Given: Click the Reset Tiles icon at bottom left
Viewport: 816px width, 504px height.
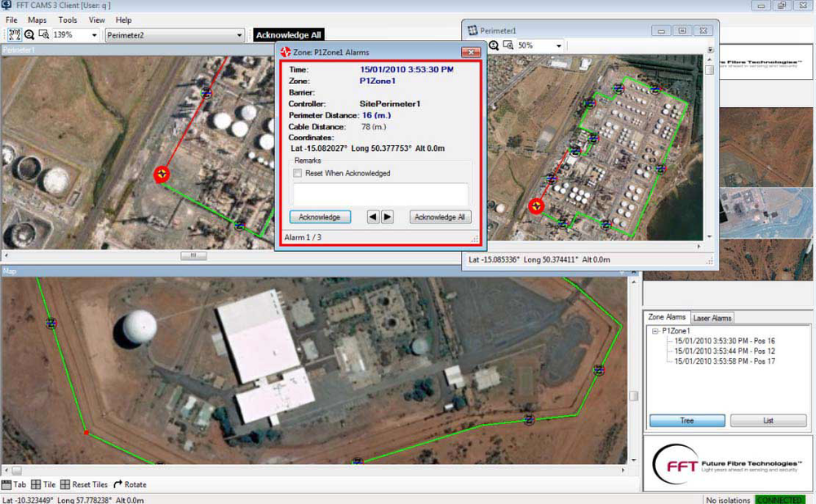Looking at the screenshot, I should (x=64, y=484).
